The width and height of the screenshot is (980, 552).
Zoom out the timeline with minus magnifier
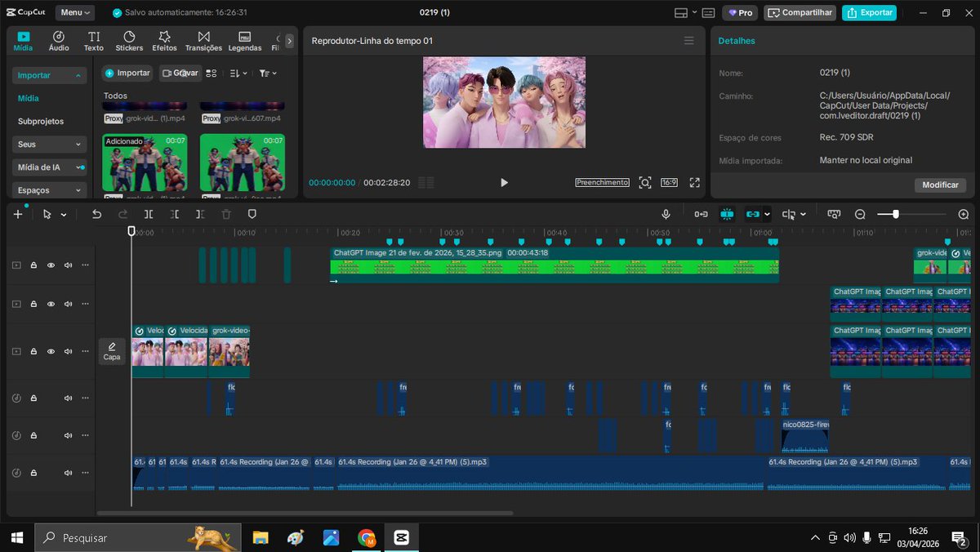pyautogui.click(x=860, y=214)
